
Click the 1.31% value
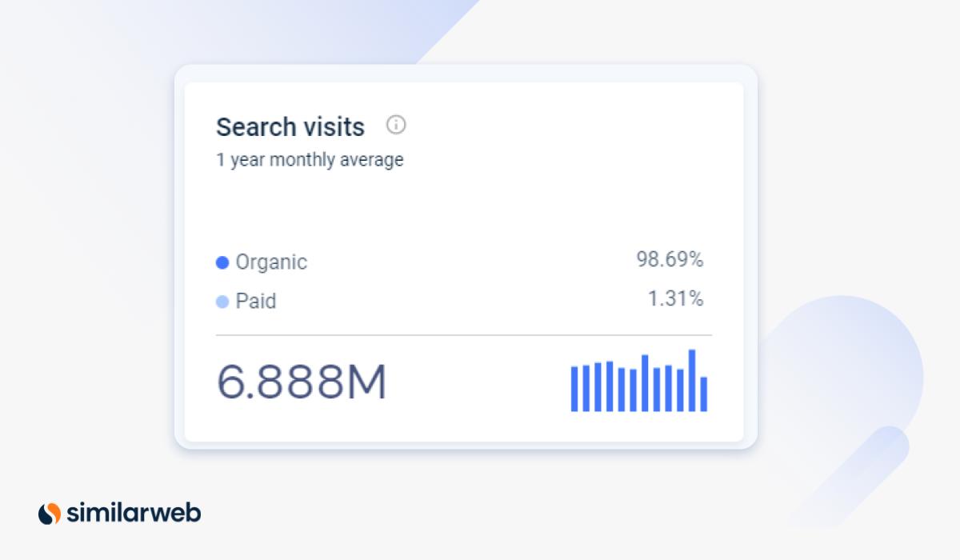(675, 299)
